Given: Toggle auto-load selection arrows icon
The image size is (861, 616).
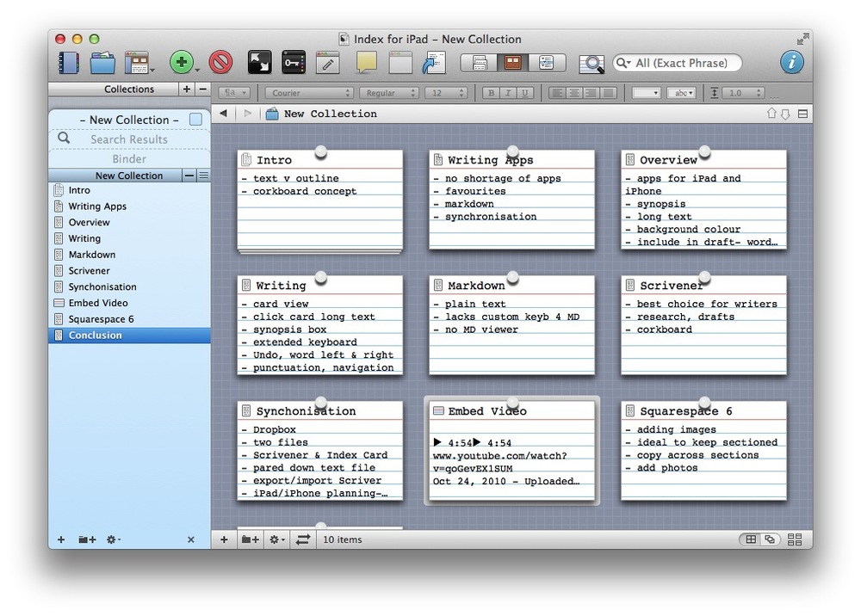Looking at the screenshot, I should click(303, 539).
